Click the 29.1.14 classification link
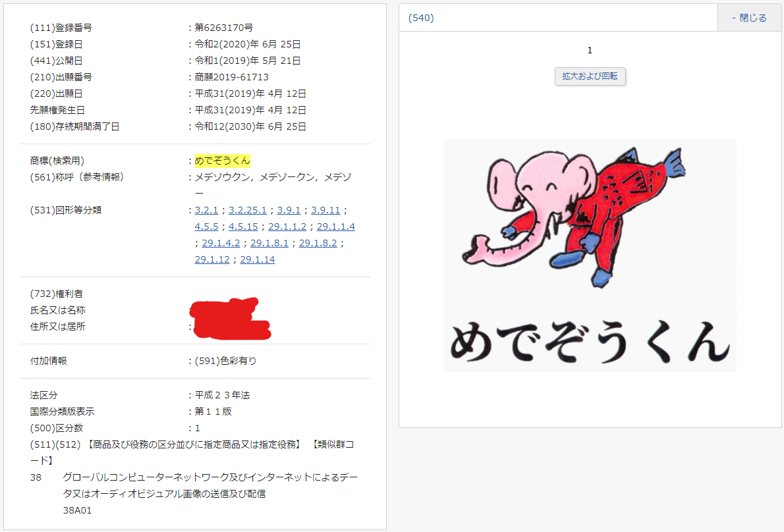This screenshot has height=532, width=784. click(x=258, y=259)
